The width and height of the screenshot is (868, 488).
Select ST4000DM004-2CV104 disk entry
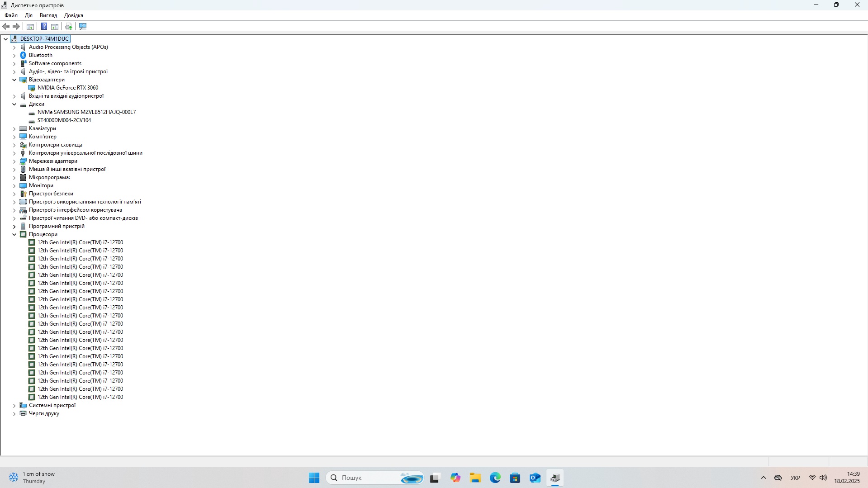(x=64, y=120)
